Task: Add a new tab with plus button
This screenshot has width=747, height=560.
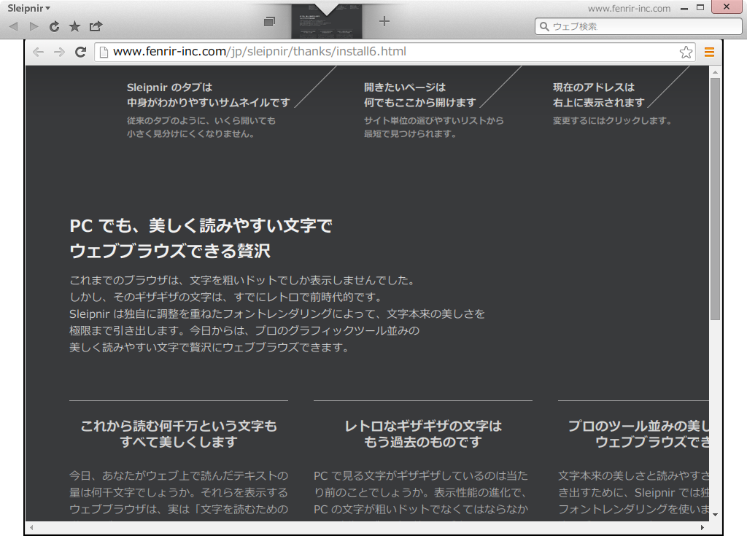Action: point(384,21)
